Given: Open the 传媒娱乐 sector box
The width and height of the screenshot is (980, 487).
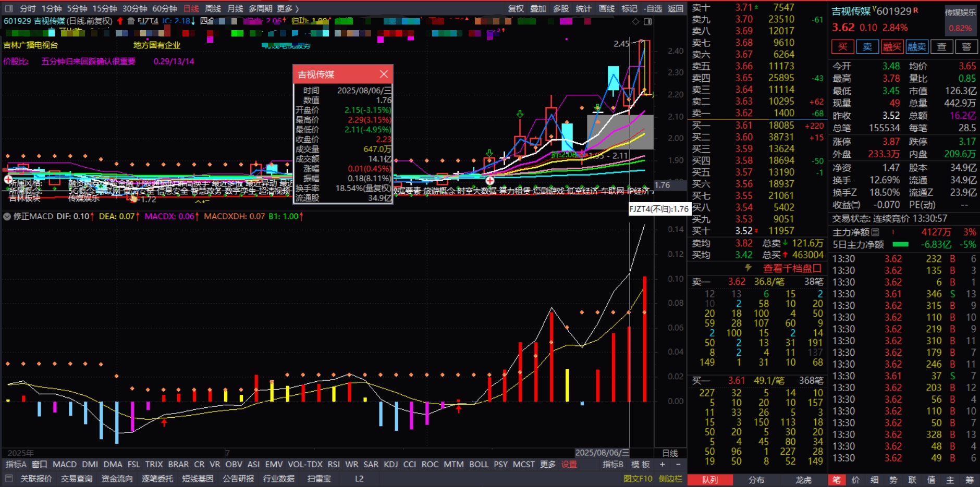Looking at the screenshot, I should tap(960, 20).
